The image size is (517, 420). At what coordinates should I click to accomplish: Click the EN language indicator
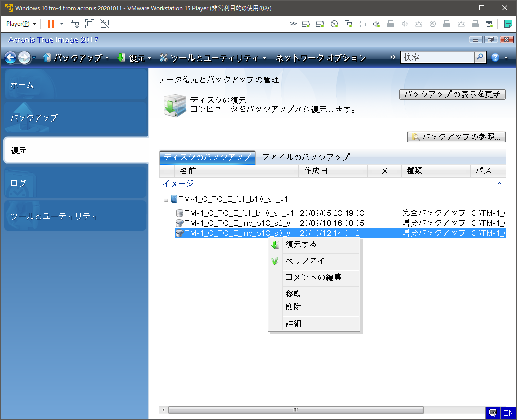(508, 413)
